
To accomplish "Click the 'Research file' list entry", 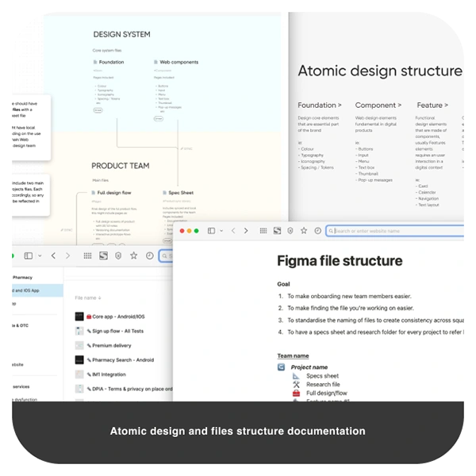I will (x=323, y=384).
